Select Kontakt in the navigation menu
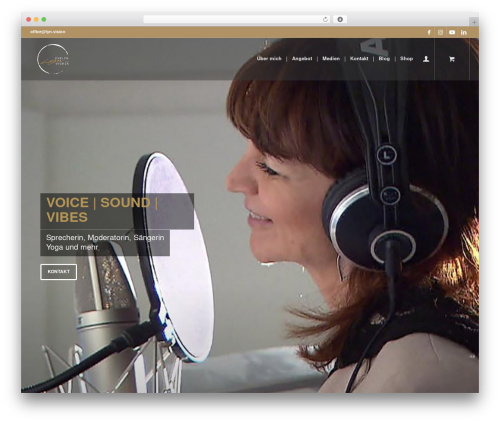500x423 pixels. [359, 59]
